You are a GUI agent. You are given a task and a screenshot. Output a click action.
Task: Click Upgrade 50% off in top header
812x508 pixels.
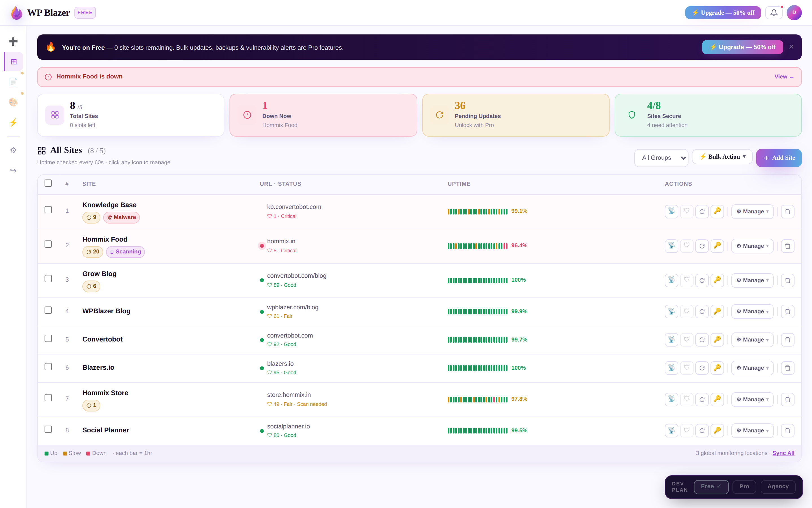pos(723,13)
